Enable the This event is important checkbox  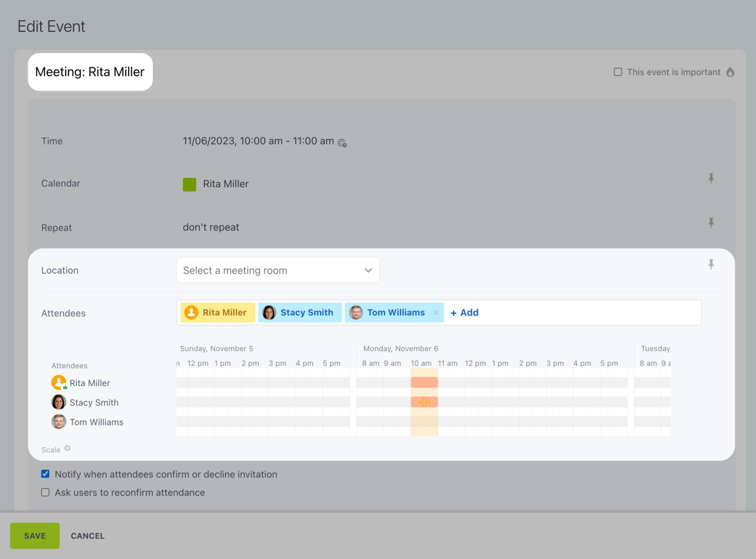click(x=618, y=72)
